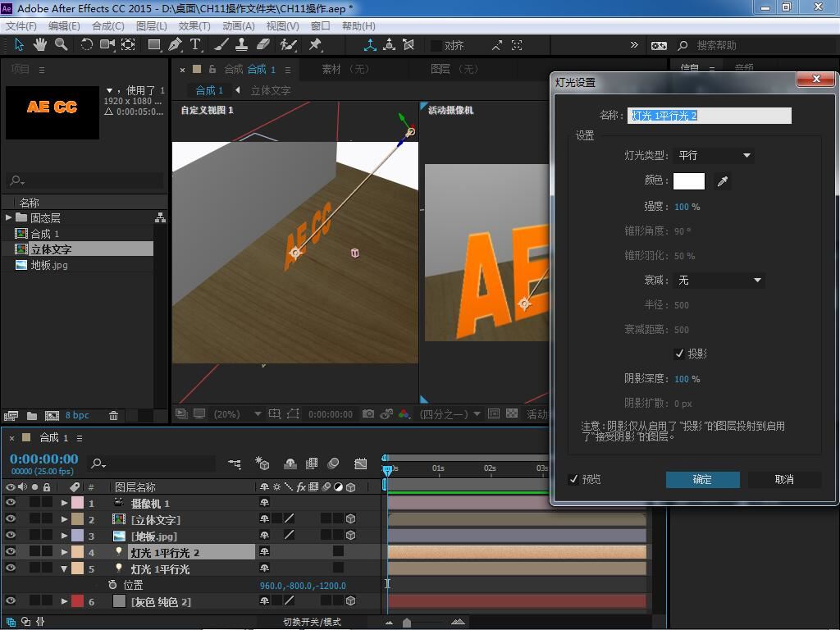840x630 pixels.
Task: Click the timeline current time 0:00:00:00
Action: tap(44, 459)
